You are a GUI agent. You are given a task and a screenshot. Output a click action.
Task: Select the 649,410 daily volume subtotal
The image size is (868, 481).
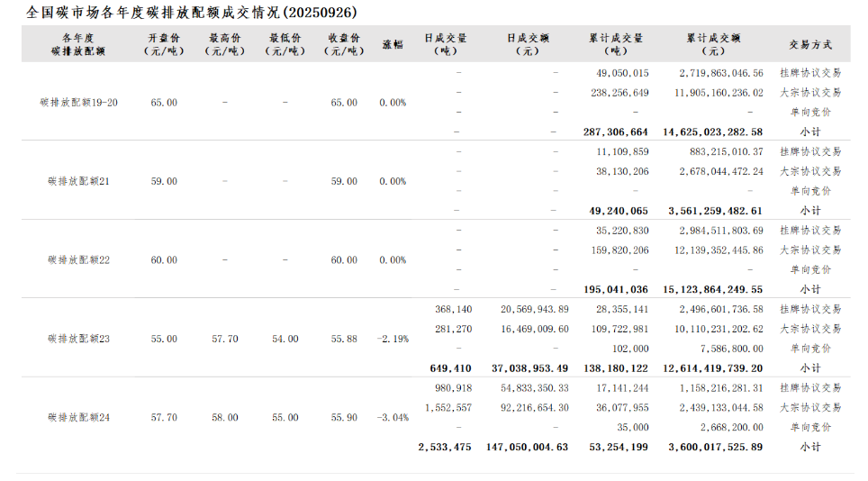click(x=451, y=368)
